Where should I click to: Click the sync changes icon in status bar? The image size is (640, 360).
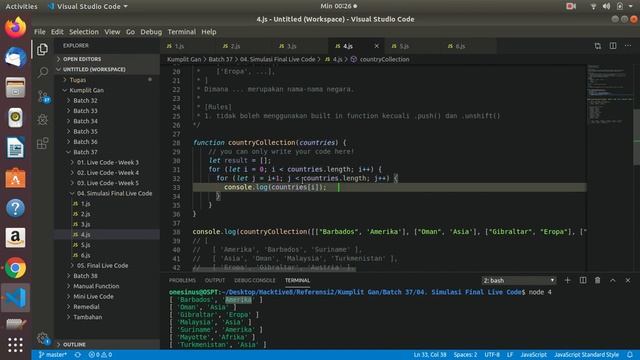pyautogui.click(x=78, y=355)
